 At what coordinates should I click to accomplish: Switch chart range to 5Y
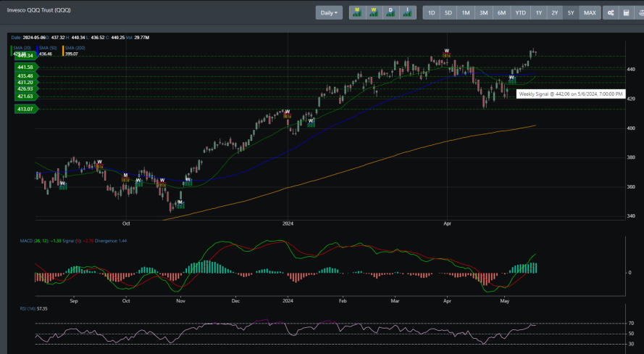click(571, 13)
